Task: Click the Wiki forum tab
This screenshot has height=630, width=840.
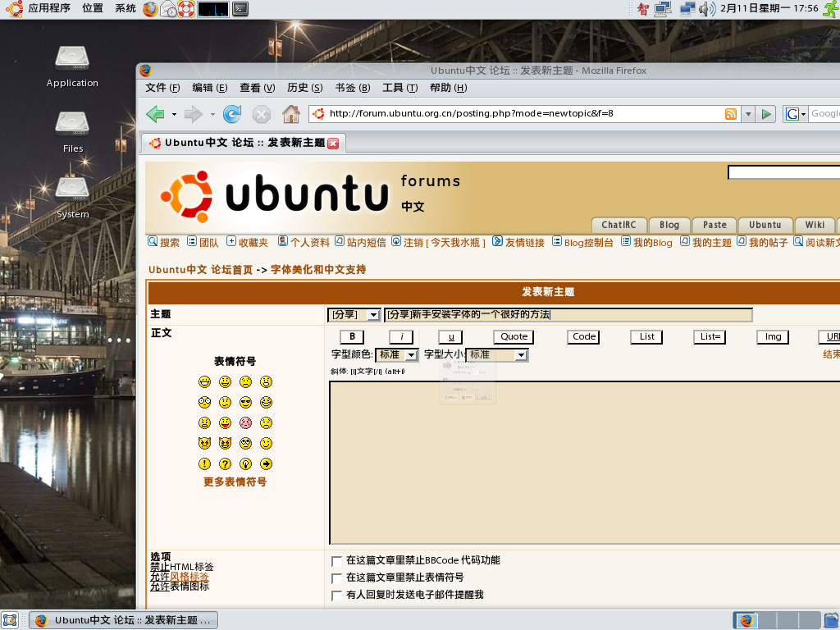Action: coord(815,225)
